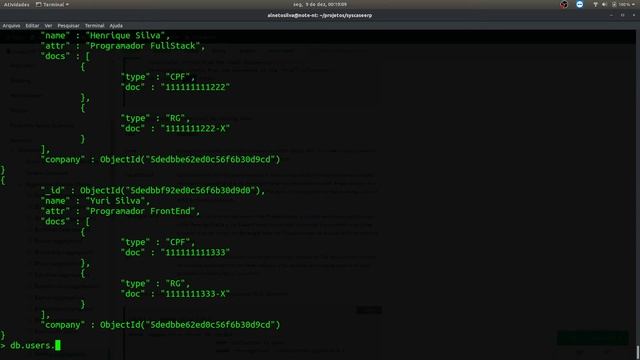Click company ObjectId under Yuri Silva
Image resolution: width=640 pixels, height=360 pixels.
point(190,324)
